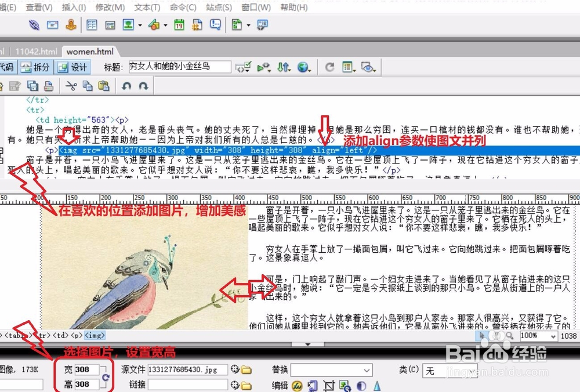The height and width of the screenshot is (392, 580).
Task: Switch to the 11042.html document tab
Action: point(36,52)
